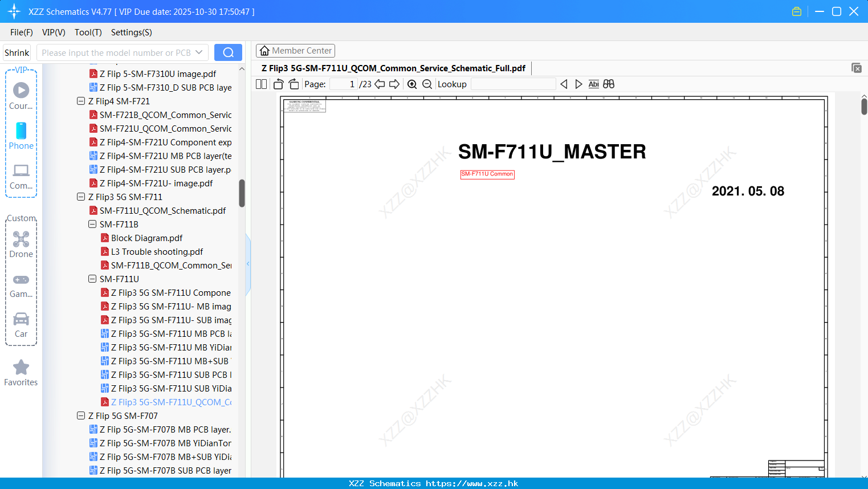Open the Tool(T) menu

[x=88, y=32]
